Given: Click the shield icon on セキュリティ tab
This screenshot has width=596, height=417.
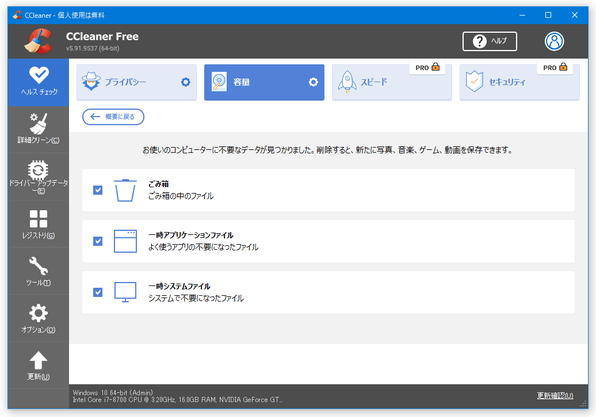Looking at the screenshot, I should pos(474,81).
